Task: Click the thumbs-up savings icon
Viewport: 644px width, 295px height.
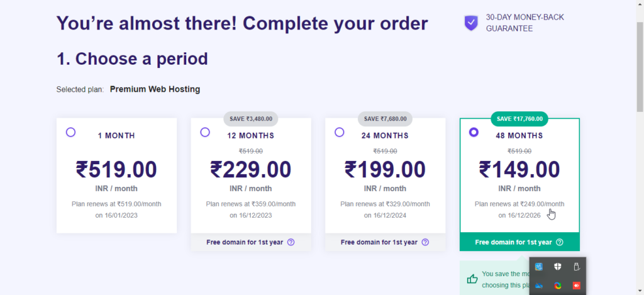Action: [472, 279]
